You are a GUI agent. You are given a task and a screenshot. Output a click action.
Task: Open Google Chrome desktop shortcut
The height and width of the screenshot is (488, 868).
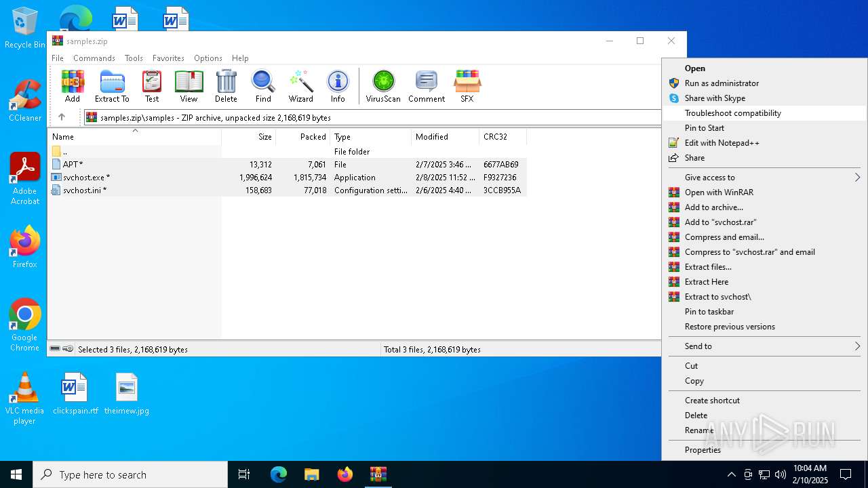coord(25,325)
